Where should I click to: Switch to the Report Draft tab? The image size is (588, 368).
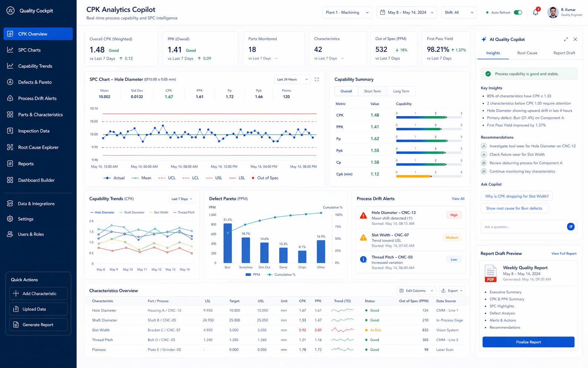point(564,53)
